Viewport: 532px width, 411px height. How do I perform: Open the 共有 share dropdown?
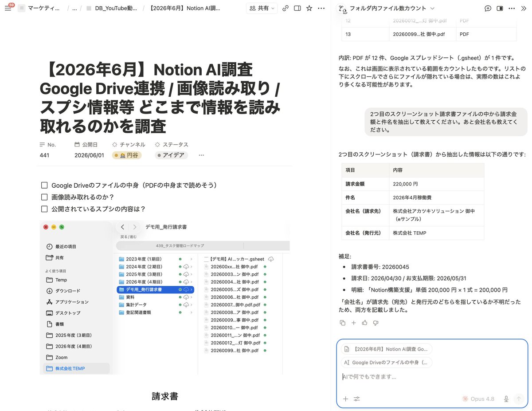pyautogui.click(x=262, y=8)
